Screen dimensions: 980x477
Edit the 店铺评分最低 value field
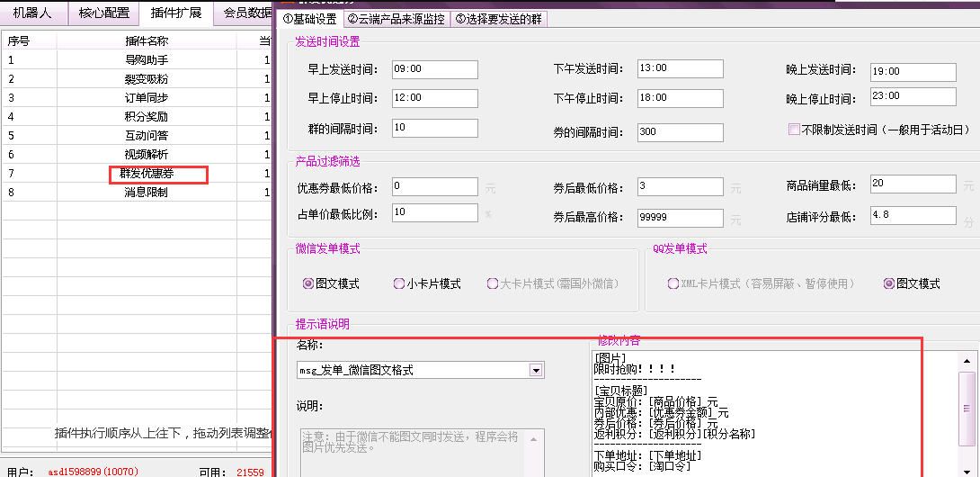click(x=913, y=216)
